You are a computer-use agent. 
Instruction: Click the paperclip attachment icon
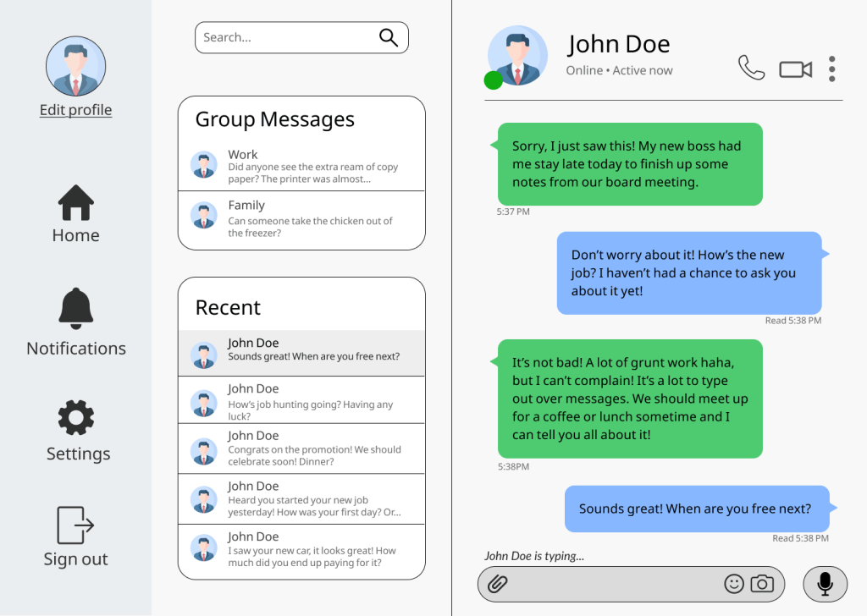498,584
